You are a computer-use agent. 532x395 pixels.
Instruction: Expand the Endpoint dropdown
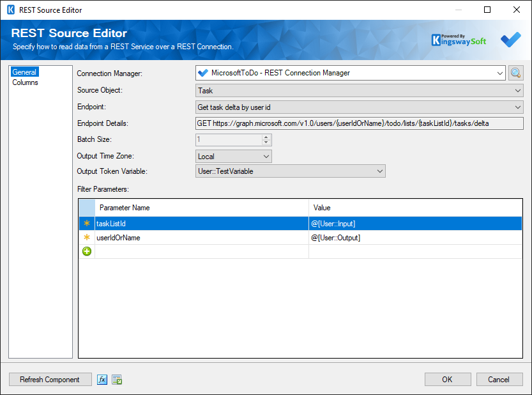pos(360,107)
